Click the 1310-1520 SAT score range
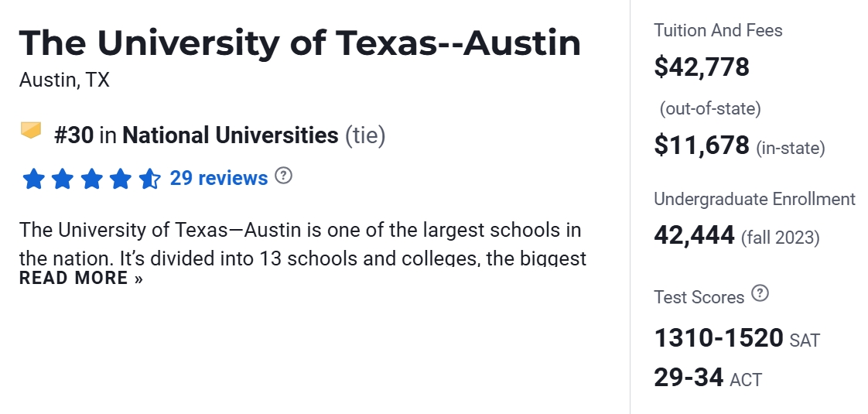Image resolution: width=868 pixels, height=414 pixels. (x=719, y=338)
